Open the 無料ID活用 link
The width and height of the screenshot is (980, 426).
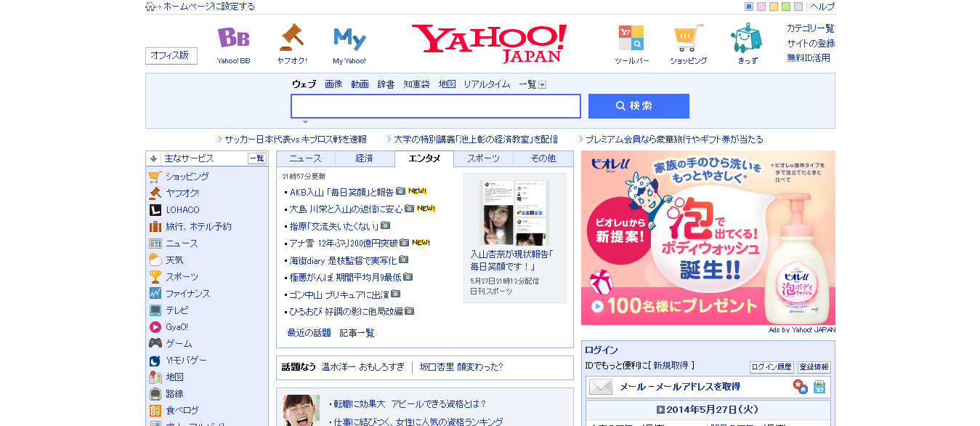tap(809, 57)
